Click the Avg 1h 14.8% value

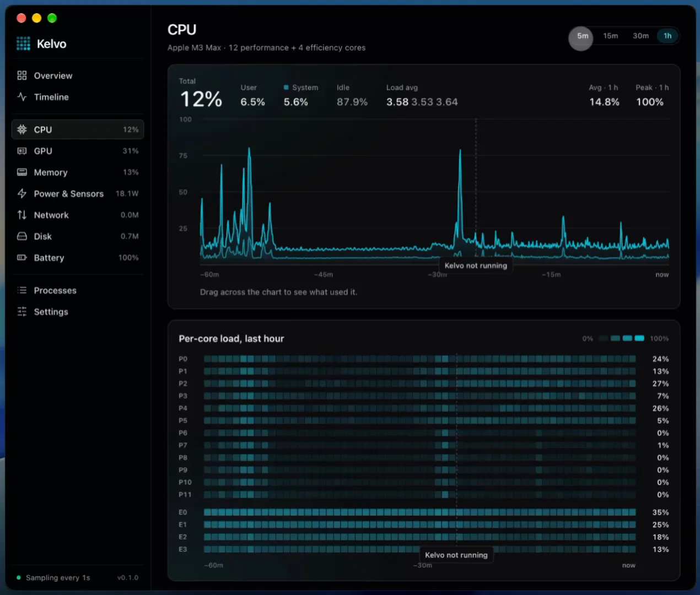point(604,102)
